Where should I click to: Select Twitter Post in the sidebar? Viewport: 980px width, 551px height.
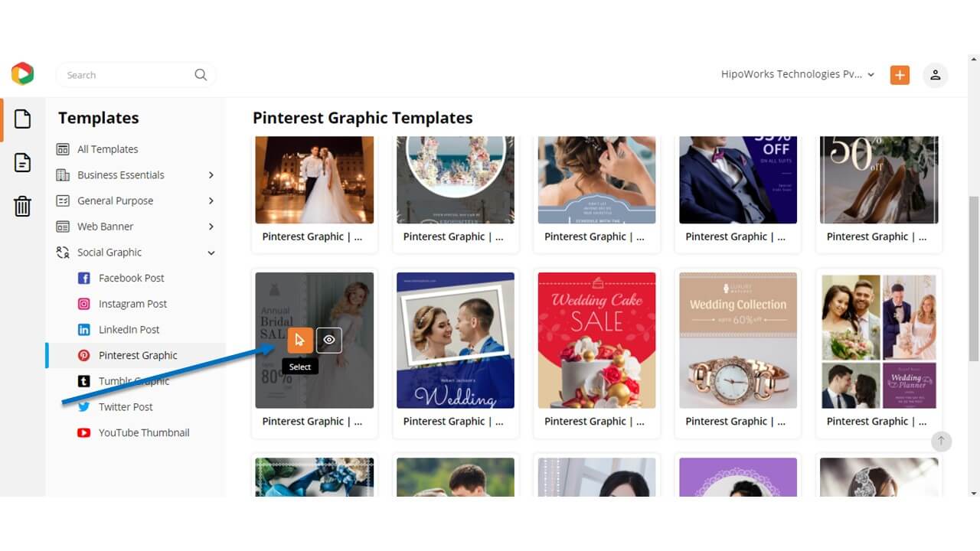coord(126,406)
